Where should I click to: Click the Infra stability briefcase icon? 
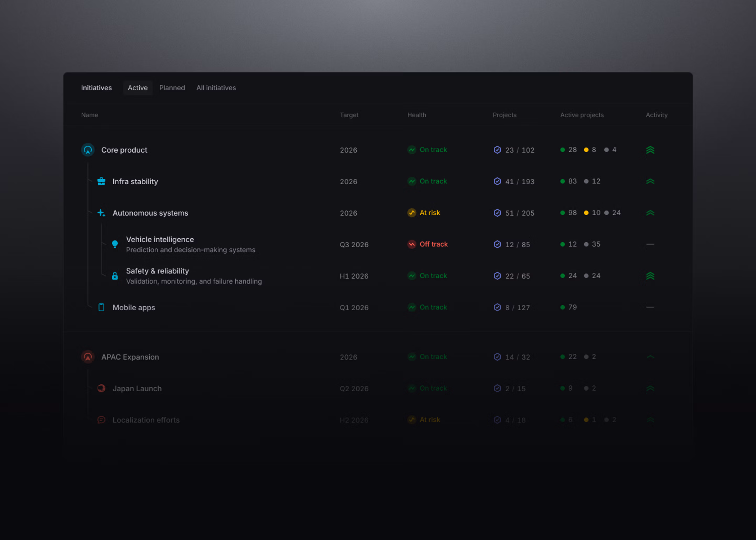[x=101, y=181]
